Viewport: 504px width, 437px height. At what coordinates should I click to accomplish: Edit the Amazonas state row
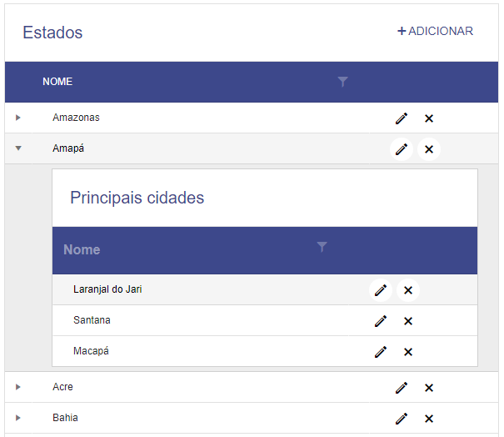402,118
